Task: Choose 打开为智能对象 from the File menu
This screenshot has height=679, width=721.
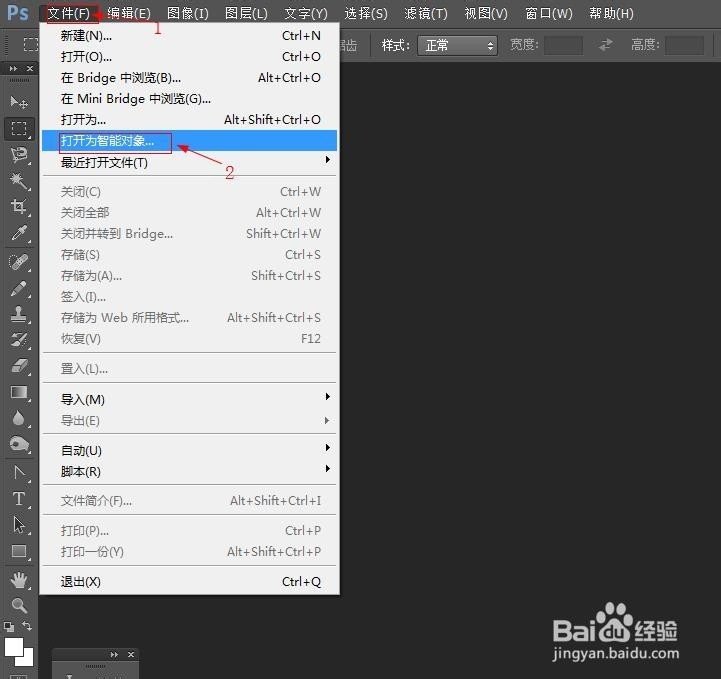Action: click(x=108, y=141)
